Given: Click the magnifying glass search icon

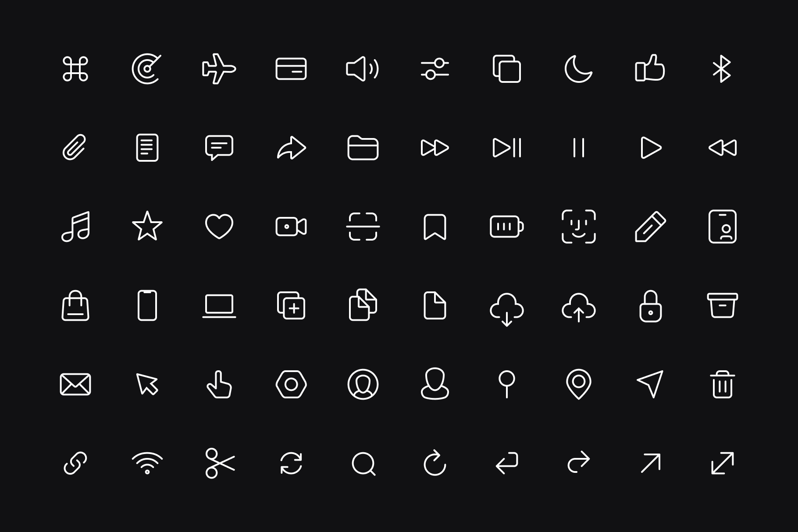Looking at the screenshot, I should [x=364, y=464].
